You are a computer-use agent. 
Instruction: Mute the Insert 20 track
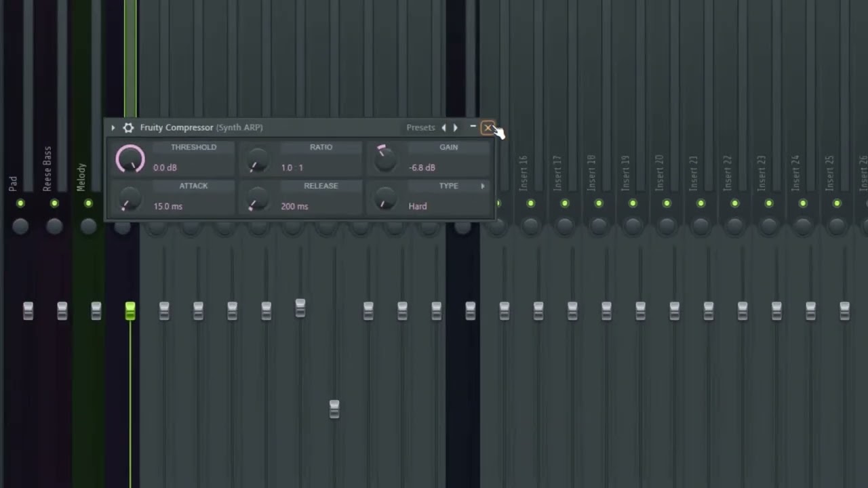(x=667, y=203)
